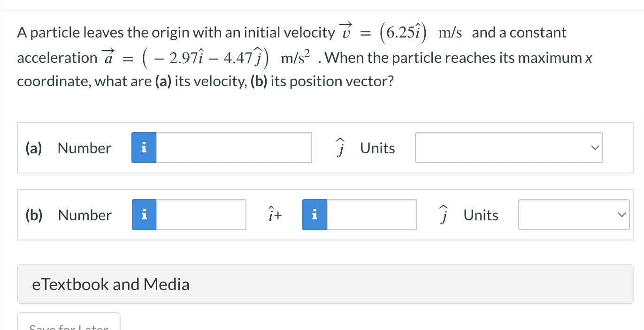Click the chevron on the part (a) units selector
The image size is (644, 330).
tap(594, 148)
